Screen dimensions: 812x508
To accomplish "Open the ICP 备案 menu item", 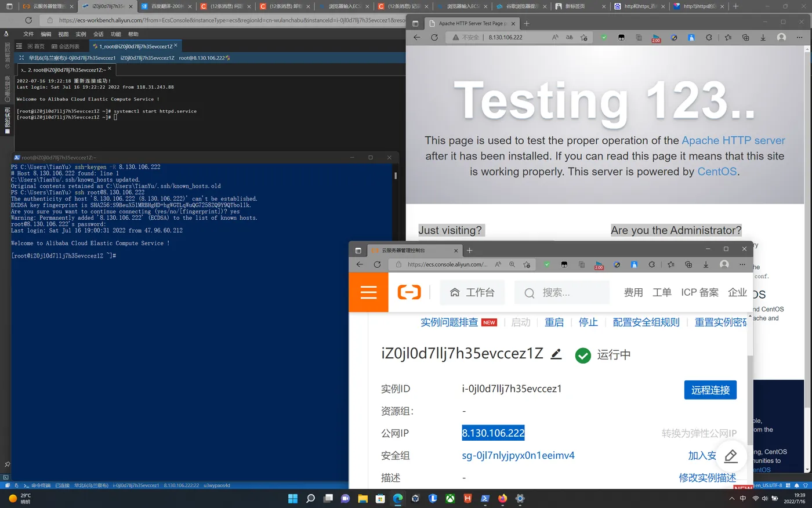I will [x=699, y=292].
